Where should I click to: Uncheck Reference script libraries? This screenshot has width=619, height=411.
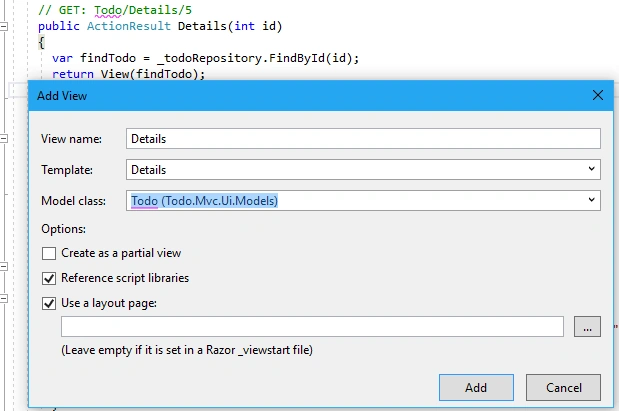point(49,278)
